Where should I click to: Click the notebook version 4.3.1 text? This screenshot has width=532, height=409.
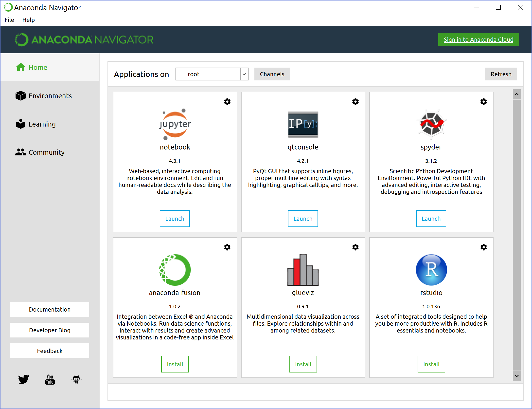(175, 161)
